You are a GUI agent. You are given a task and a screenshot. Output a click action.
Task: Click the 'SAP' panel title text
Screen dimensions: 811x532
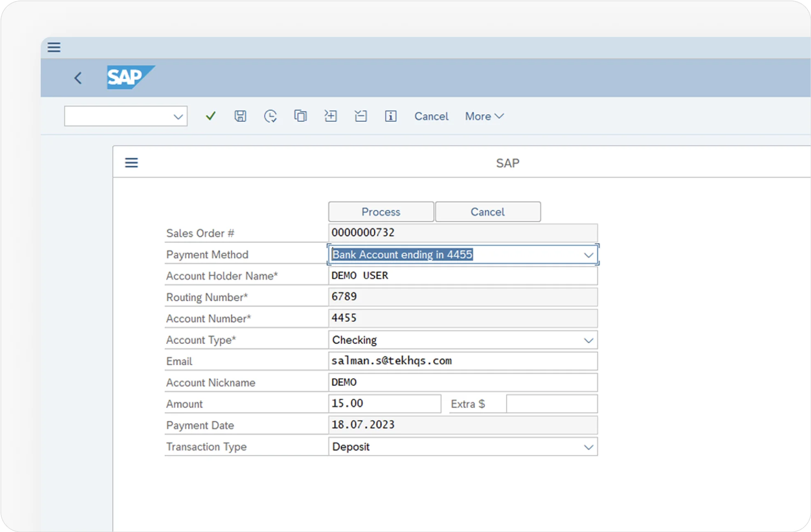507,163
